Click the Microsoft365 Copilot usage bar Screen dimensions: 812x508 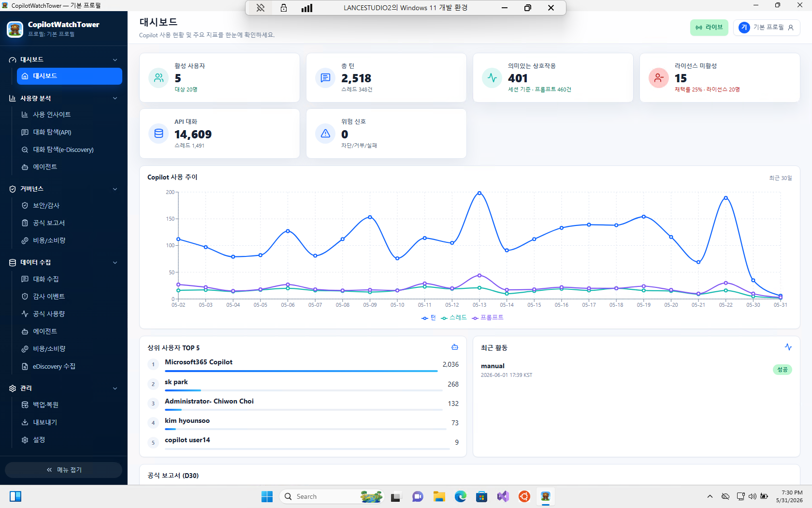point(301,371)
